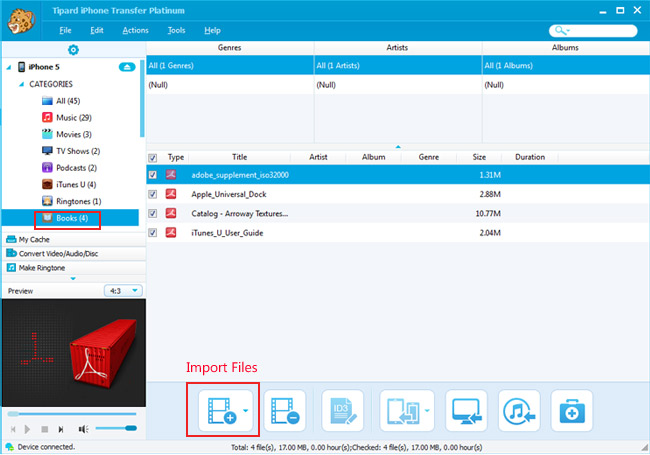Screen dimensions: 650x455
Task: Click the previous track button in preview
Action: 13,429
